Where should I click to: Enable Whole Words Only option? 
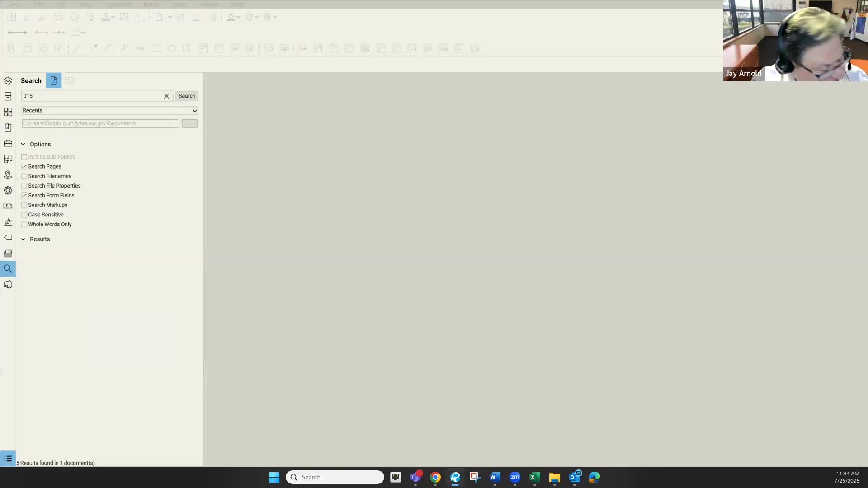coord(24,225)
